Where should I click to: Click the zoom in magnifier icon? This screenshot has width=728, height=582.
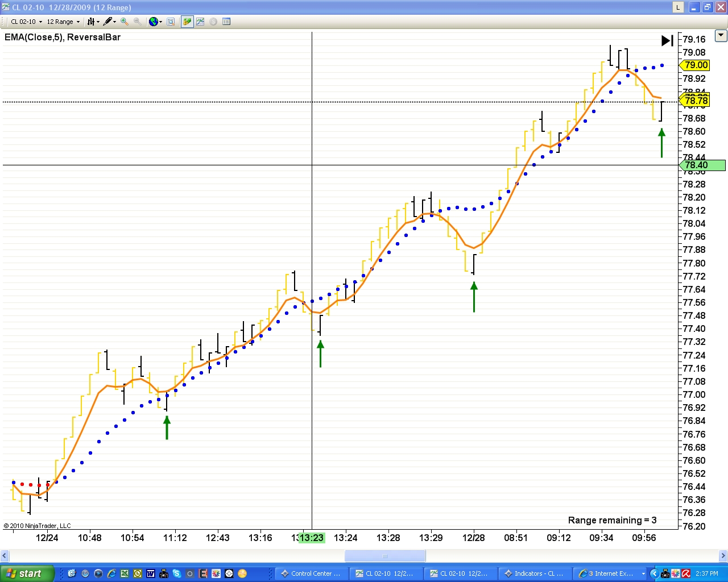point(125,22)
